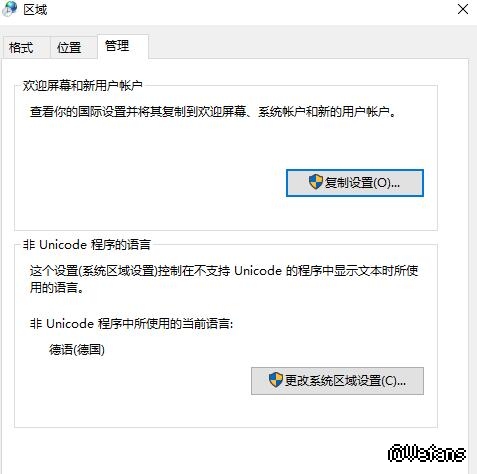The height and width of the screenshot is (474, 477).
Task: Click the 这个设置(系统区域设置) description paragraph
Action: pos(224,279)
